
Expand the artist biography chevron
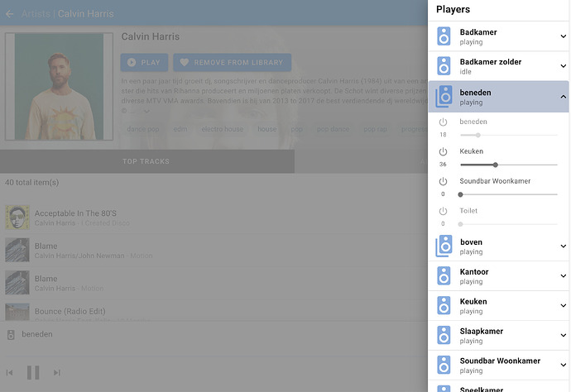(x=146, y=111)
